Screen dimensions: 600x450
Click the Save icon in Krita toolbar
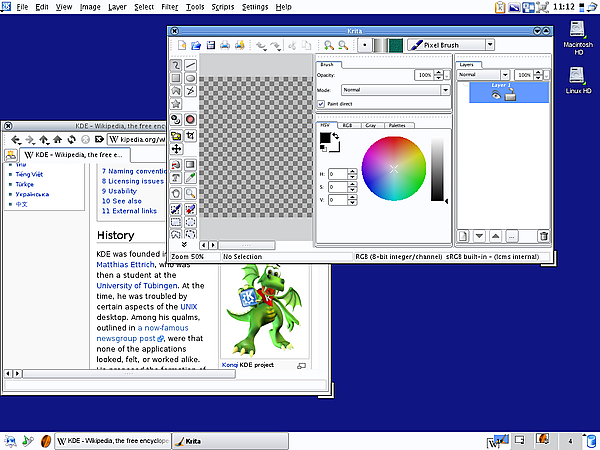click(x=212, y=45)
